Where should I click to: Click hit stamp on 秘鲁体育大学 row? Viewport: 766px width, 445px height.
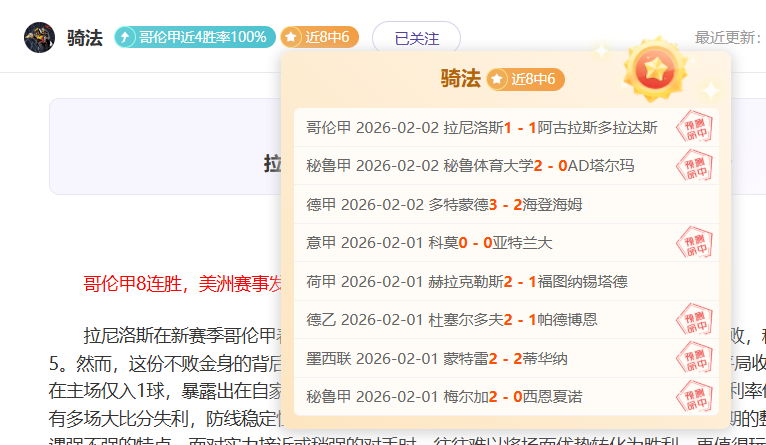click(x=695, y=166)
